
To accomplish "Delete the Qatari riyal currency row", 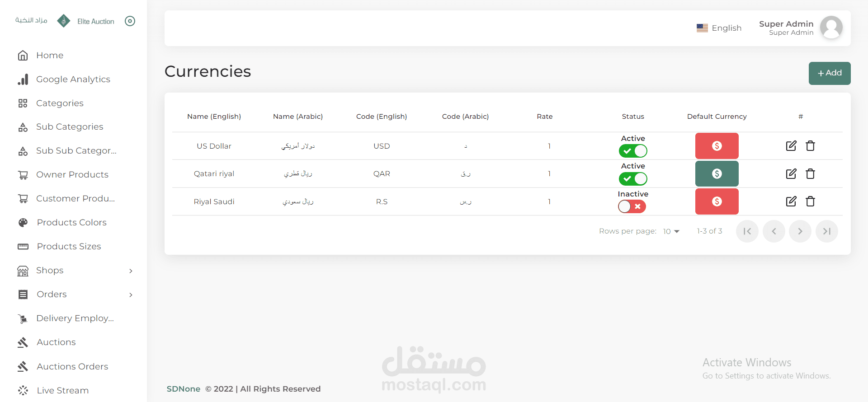I will click(810, 174).
